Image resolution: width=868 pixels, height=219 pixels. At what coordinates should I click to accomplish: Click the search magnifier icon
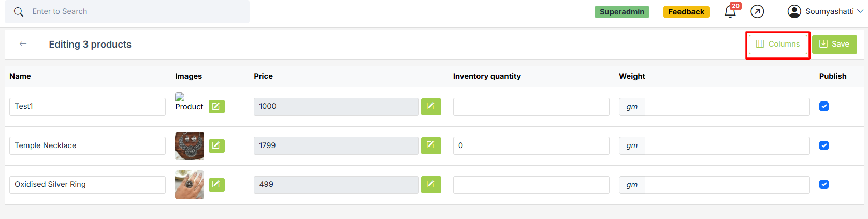[x=19, y=12]
